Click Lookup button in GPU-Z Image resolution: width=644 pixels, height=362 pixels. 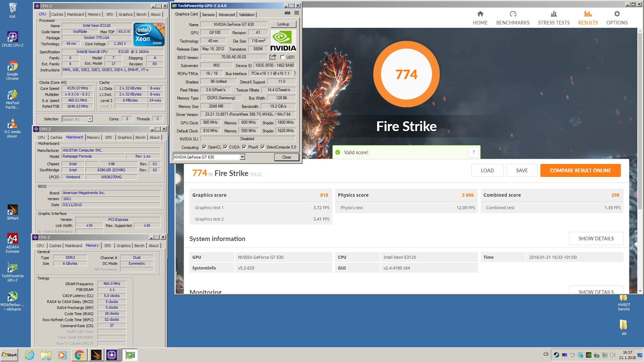coord(283,24)
